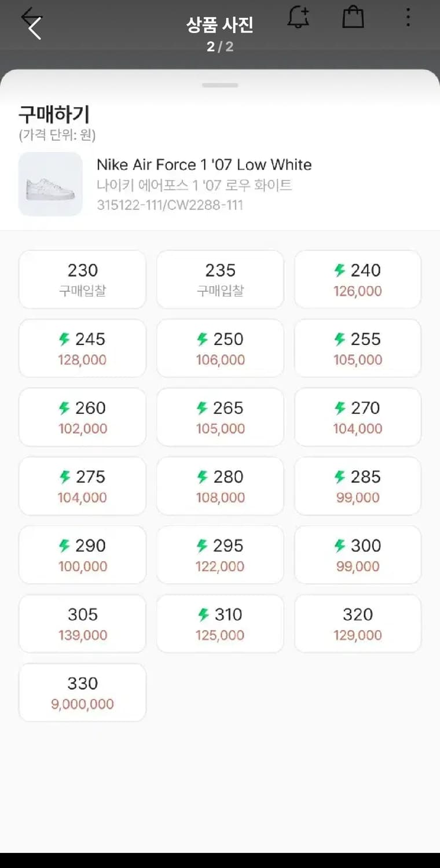Choose size 295 priced 122,000

[x=220, y=555]
